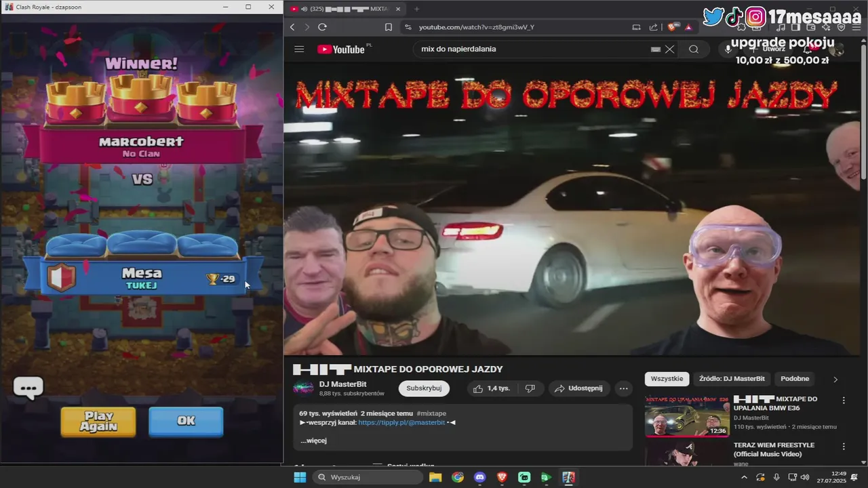Image resolution: width=868 pixels, height=488 pixels.
Task: Reload the YouTube page
Action: point(322,27)
